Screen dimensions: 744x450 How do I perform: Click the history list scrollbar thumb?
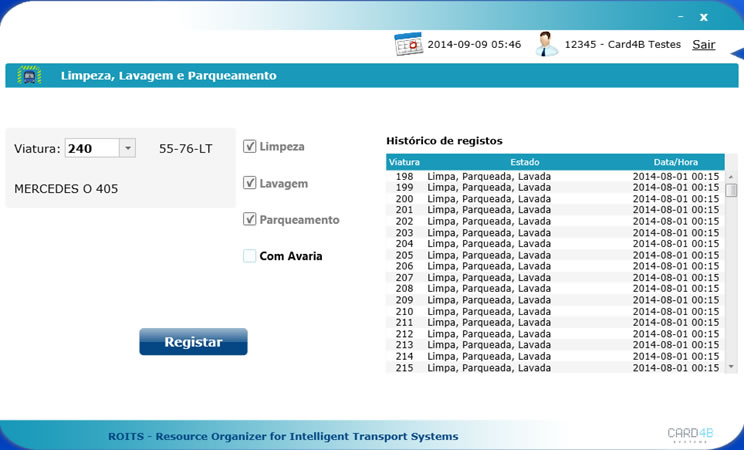731,190
